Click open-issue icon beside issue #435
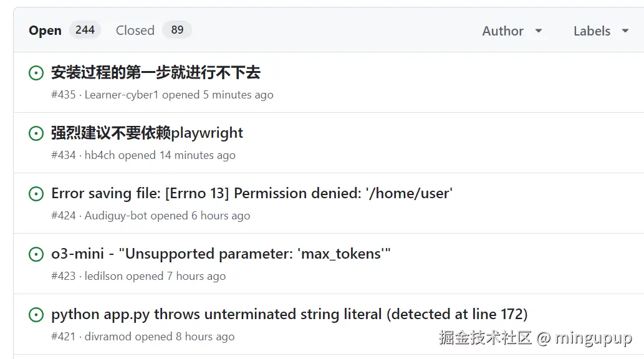Screen dimensions: 644x359 pos(36,73)
